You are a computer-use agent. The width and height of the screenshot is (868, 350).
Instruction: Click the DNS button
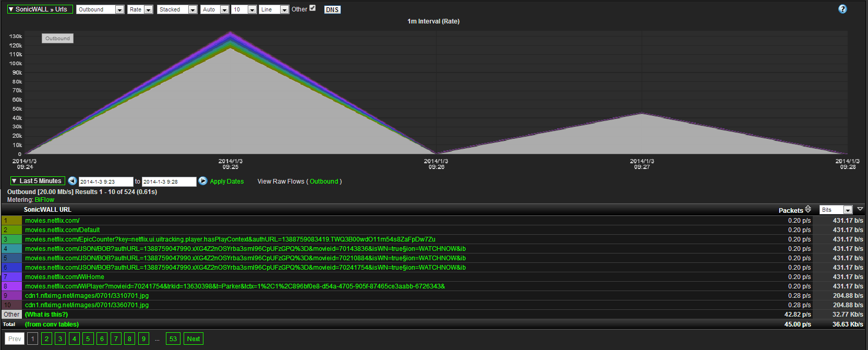(332, 10)
